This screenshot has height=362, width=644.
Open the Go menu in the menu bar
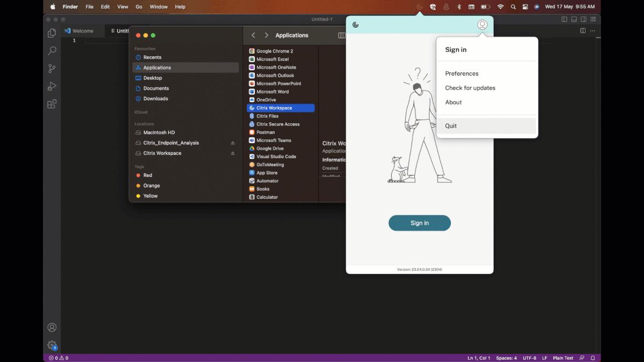click(138, 6)
